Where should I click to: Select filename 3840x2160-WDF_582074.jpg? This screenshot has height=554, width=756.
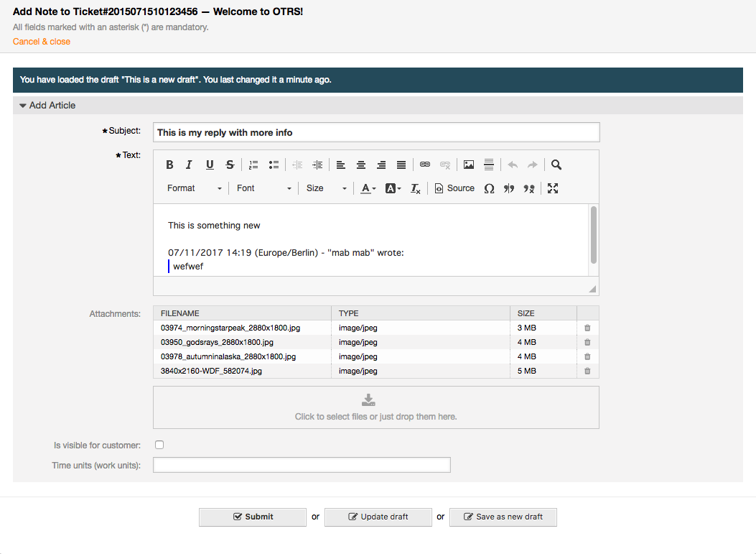211,371
